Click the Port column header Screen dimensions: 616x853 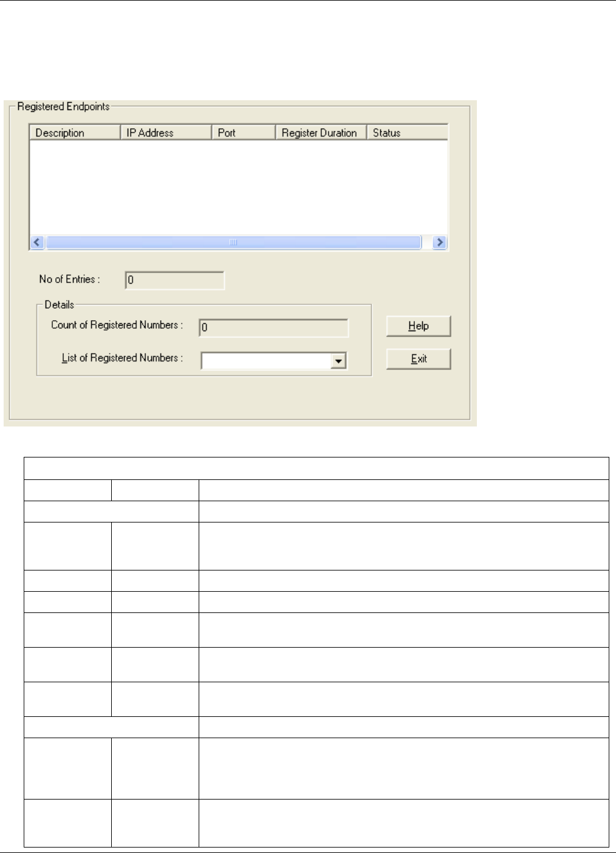tap(244, 132)
